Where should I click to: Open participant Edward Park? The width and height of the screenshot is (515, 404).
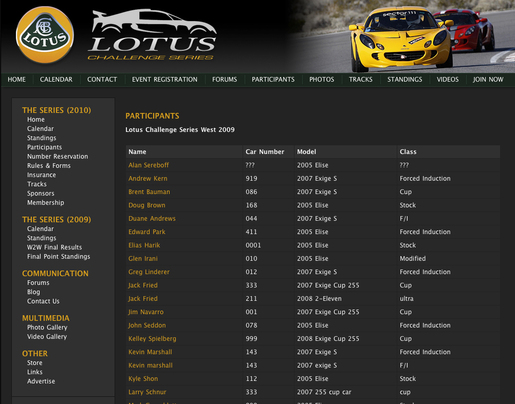pyautogui.click(x=147, y=232)
